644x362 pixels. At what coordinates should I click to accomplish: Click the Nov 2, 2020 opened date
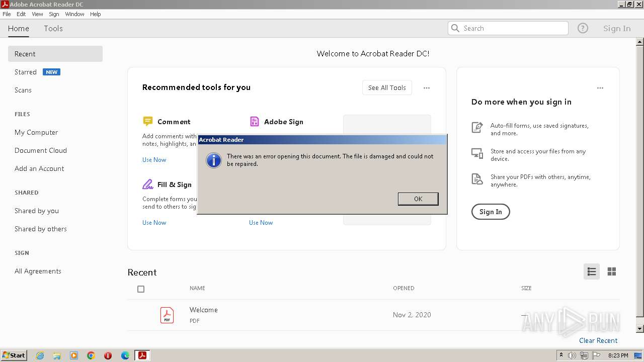[x=412, y=315]
